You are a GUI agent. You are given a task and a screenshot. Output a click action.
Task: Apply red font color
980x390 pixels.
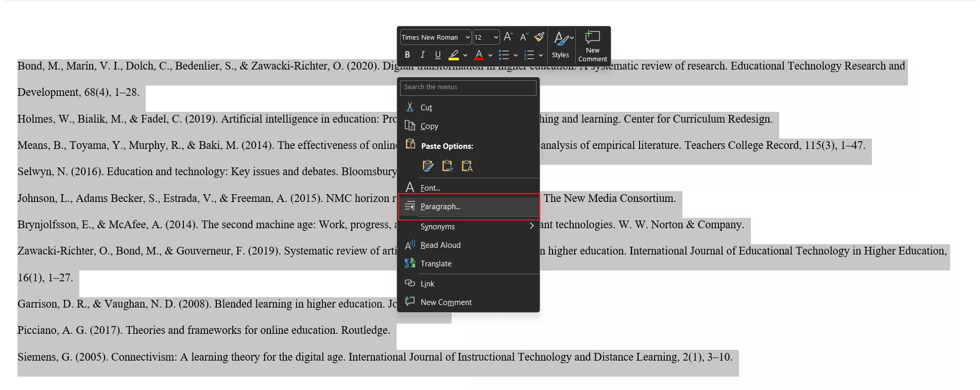pos(479,55)
